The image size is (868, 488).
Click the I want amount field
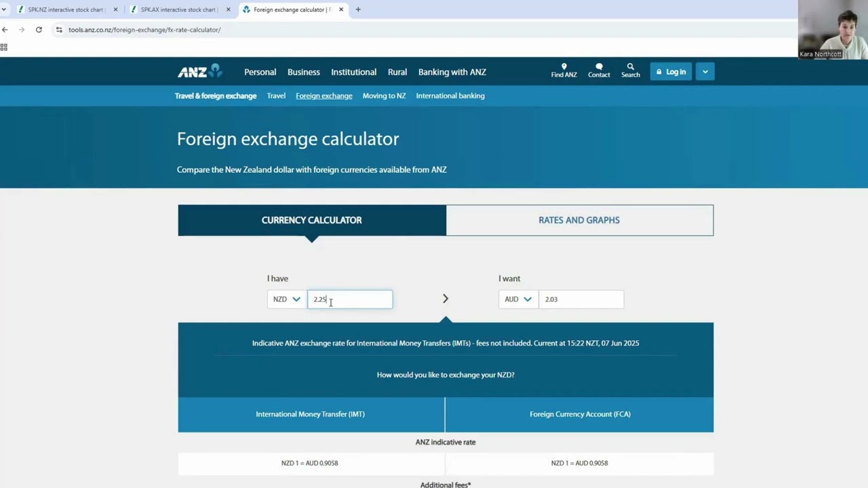pyautogui.click(x=581, y=299)
